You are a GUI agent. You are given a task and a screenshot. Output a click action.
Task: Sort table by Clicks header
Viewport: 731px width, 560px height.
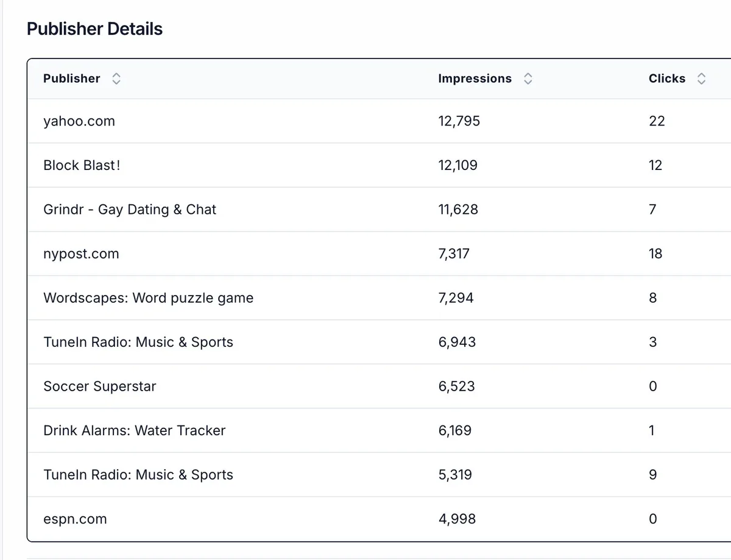click(x=667, y=79)
